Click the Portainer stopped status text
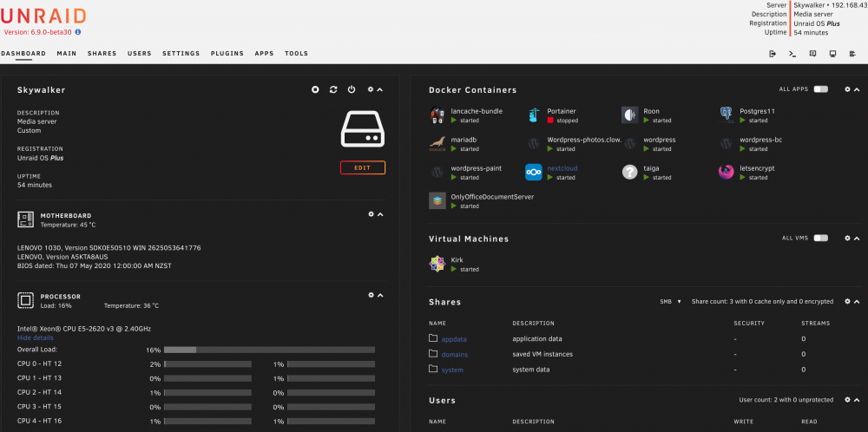This screenshot has height=432, width=868. 567,121
